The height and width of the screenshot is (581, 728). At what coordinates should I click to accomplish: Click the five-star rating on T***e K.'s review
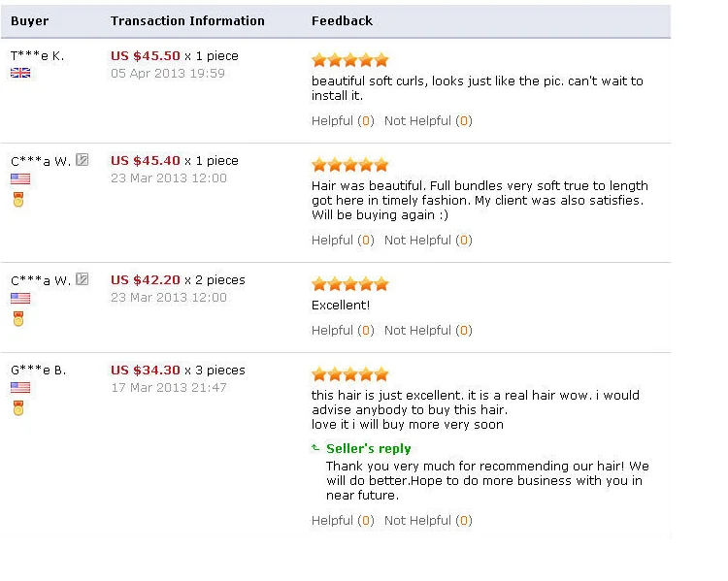(350, 60)
